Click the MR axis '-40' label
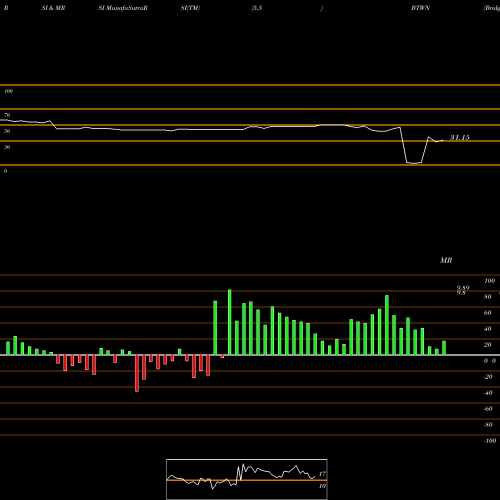The height and width of the screenshot is (500, 500). point(488,393)
